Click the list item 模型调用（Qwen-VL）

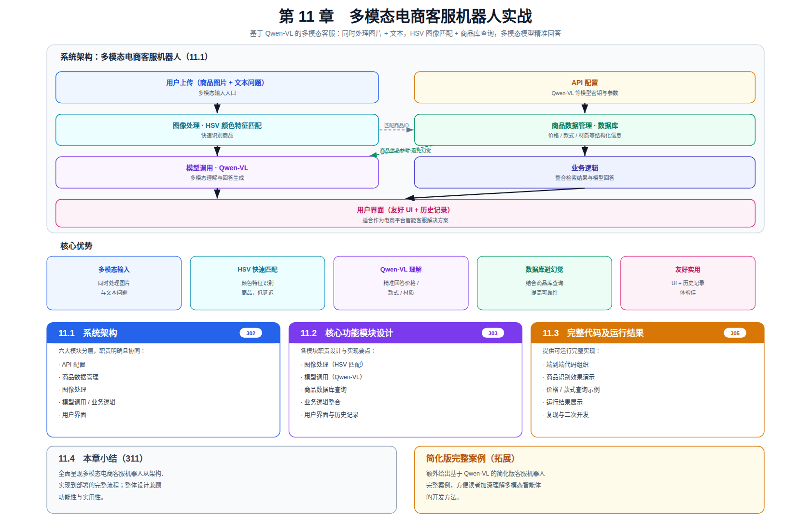[x=332, y=377]
